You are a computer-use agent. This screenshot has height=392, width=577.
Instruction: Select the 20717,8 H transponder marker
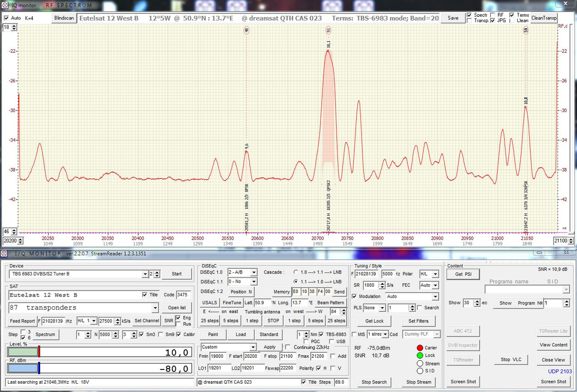[328, 30]
